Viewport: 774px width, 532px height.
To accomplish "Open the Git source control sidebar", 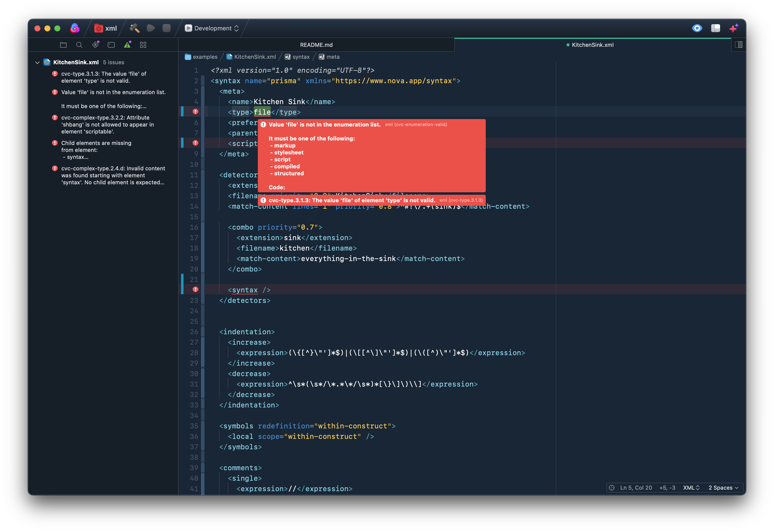I will click(x=96, y=45).
